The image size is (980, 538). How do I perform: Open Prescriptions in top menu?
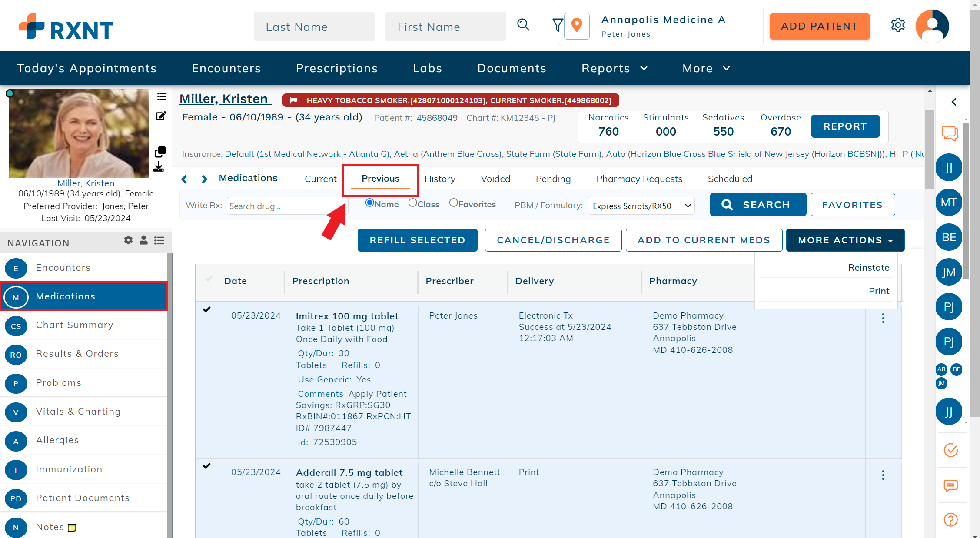pyautogui.click(x=337, y=68)
